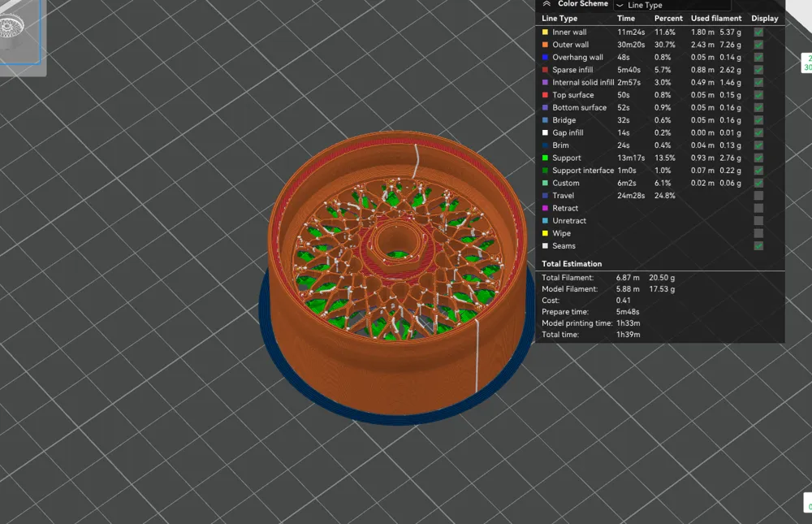Click the blue Overhang wall color swatch

click(545, 57)
